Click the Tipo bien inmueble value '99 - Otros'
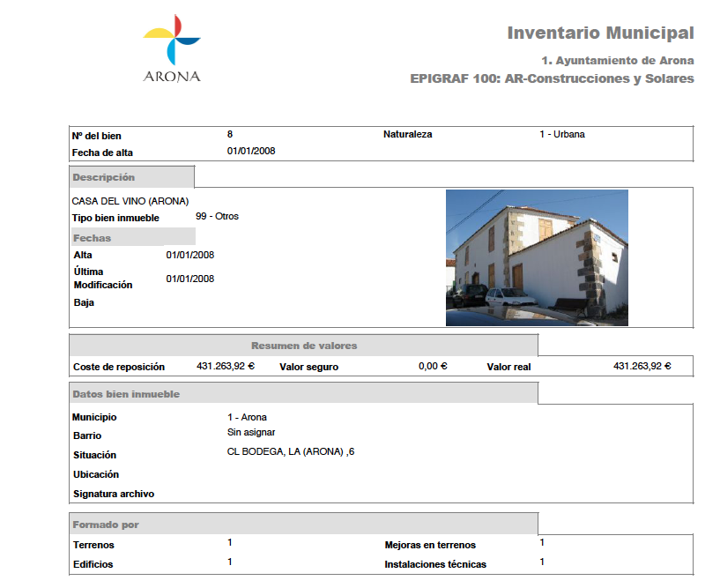 [x=217, y=216]
